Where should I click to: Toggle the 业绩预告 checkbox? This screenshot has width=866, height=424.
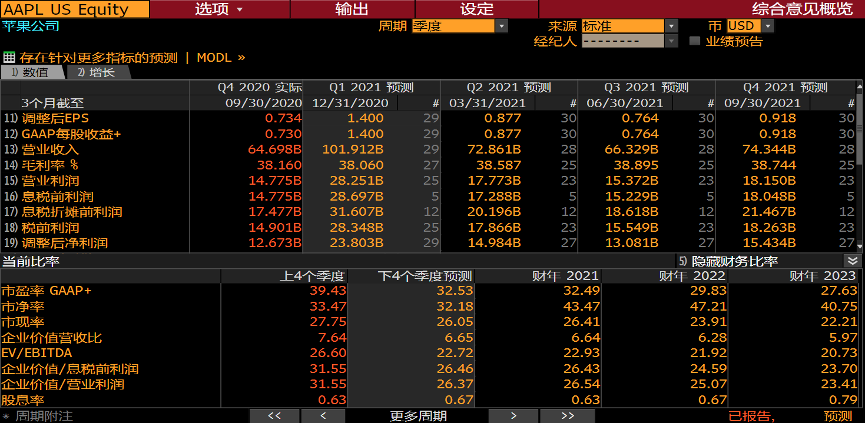(x=695, y=41)
